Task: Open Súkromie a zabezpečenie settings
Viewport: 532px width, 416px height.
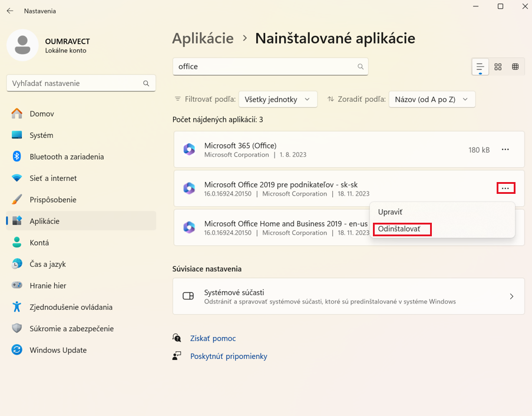Action: [x=81, y=328]
